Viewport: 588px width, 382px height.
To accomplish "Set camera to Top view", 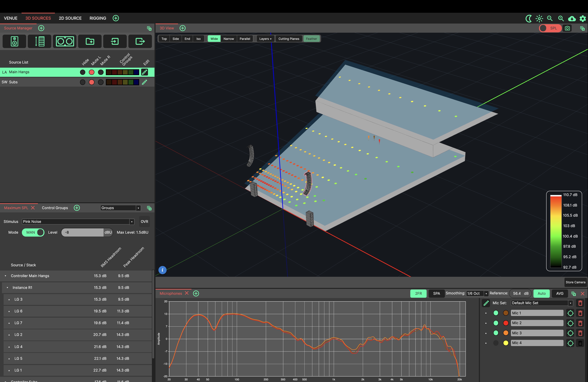I will (164, 39).
